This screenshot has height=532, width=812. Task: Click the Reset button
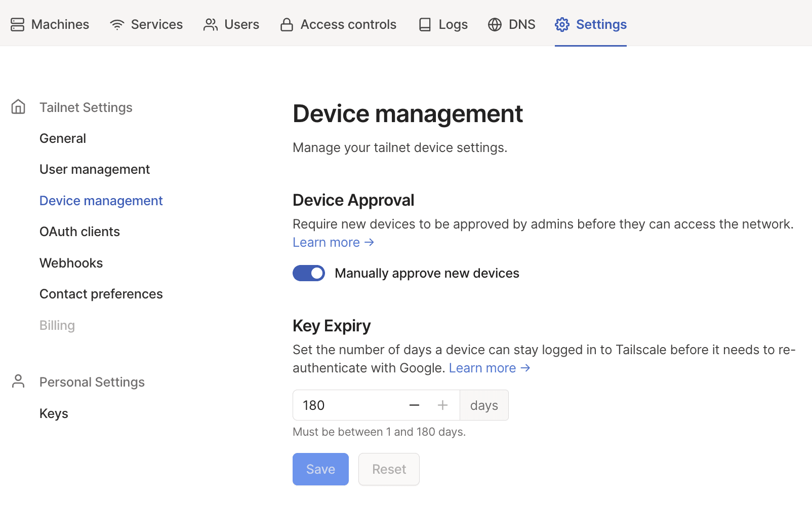pos(389,469)
